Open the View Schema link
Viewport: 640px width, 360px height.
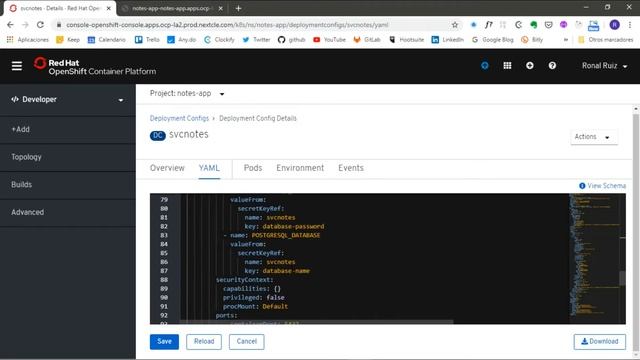[x=602, y=186]
